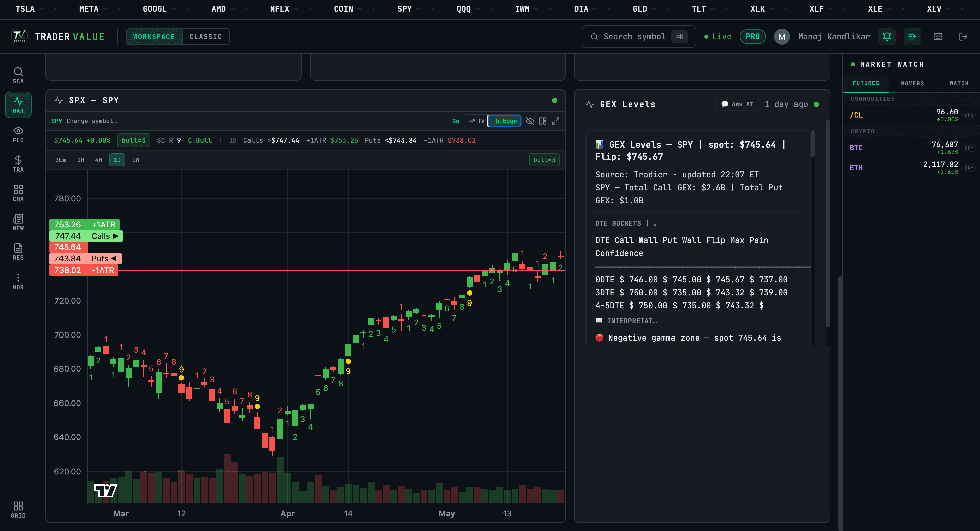This screenshot has width=980, height=531.
Task: Switch to WORKSPACE view
Action: point(154,37)
